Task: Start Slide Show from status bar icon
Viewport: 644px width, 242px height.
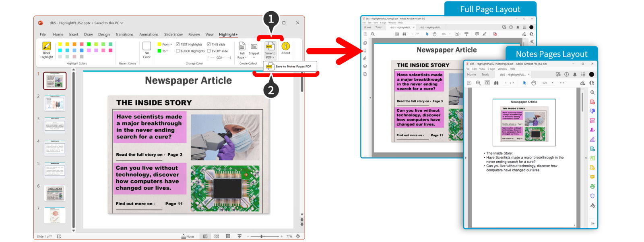Action: [x=239, y=236]
